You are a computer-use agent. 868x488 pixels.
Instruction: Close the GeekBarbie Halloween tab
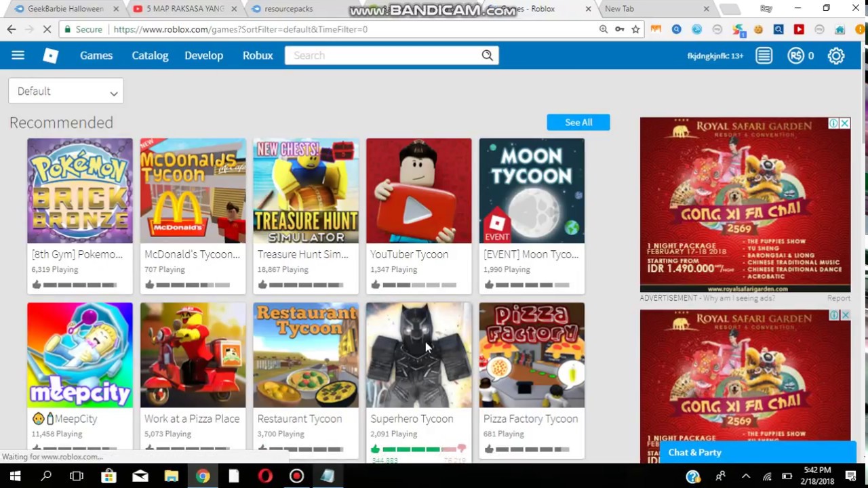pos(116,9)
